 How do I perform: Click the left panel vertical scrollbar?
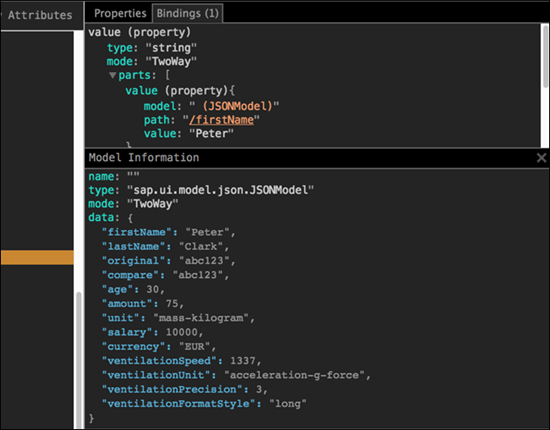[x=79, y=360]
